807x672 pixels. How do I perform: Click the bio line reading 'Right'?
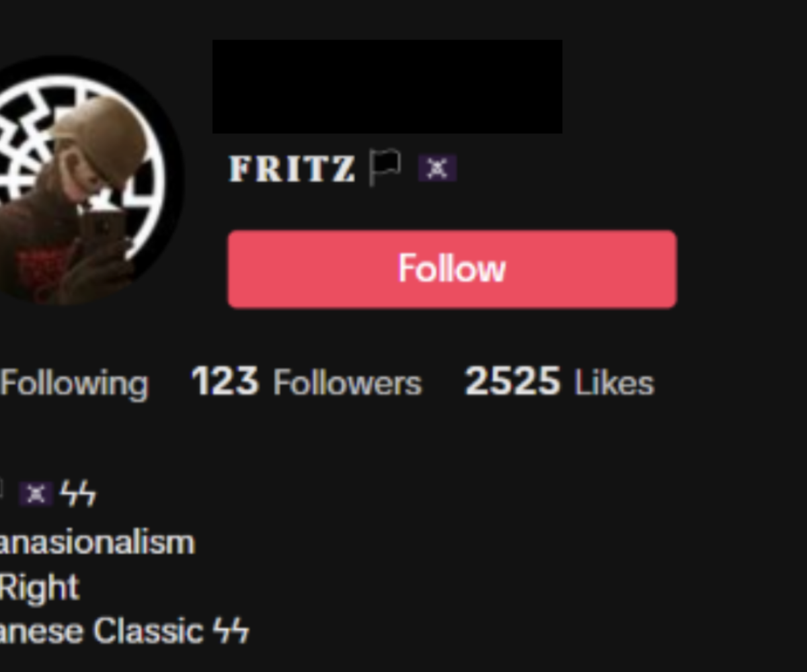coord(40,587)
